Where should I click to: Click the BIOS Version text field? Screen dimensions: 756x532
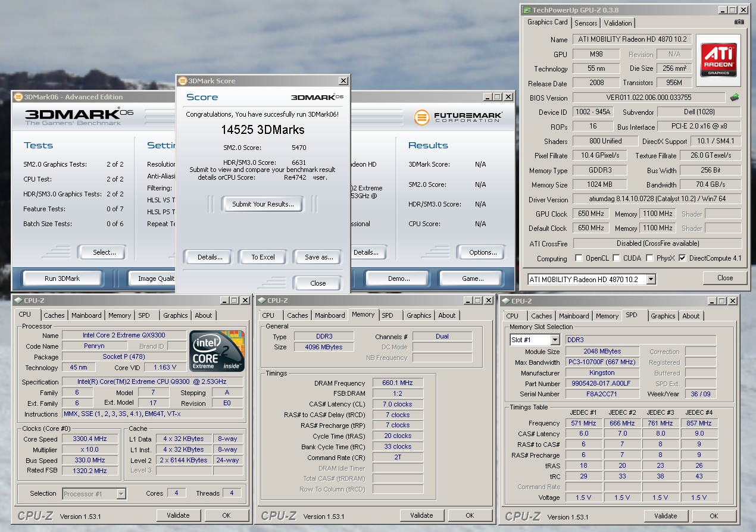648,98
